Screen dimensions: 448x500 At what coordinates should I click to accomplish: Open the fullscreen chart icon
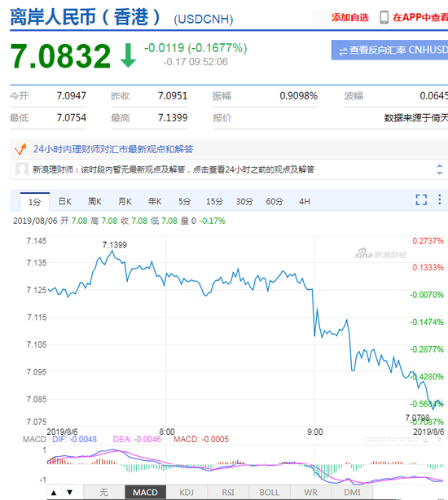coord(421,200)
